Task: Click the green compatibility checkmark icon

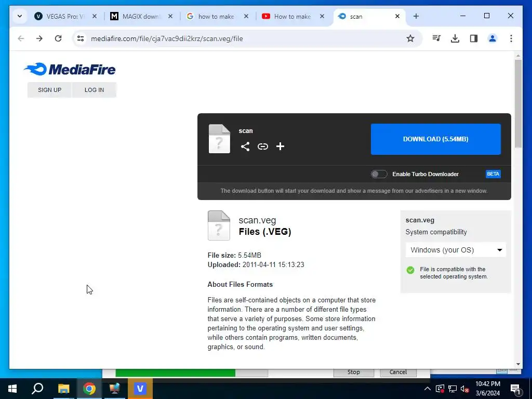Action: [x=410, y=270]
